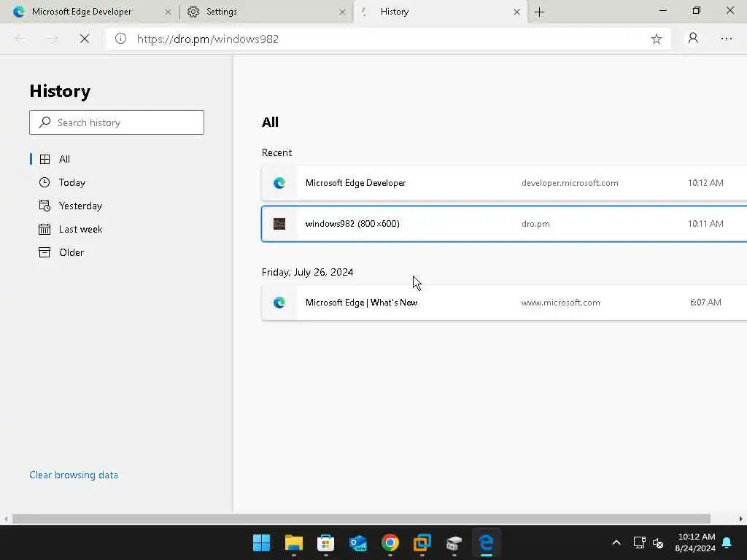Click the horizontal scrollbar thumb
The image size is (747, 560).
point(361,518)
